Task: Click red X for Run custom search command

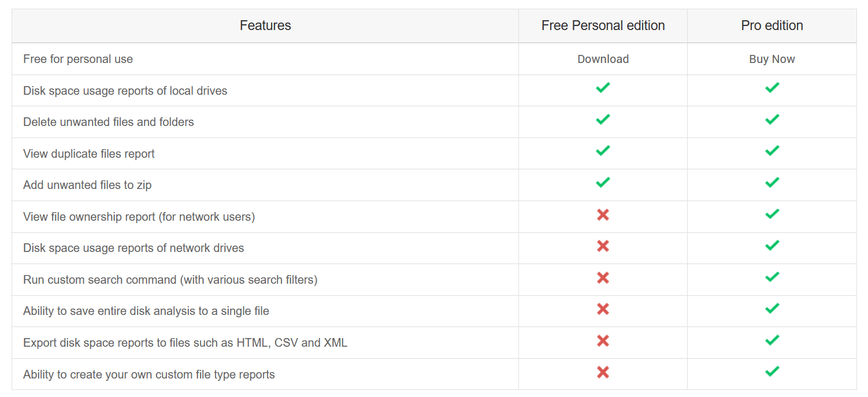Action: [603, 278]
